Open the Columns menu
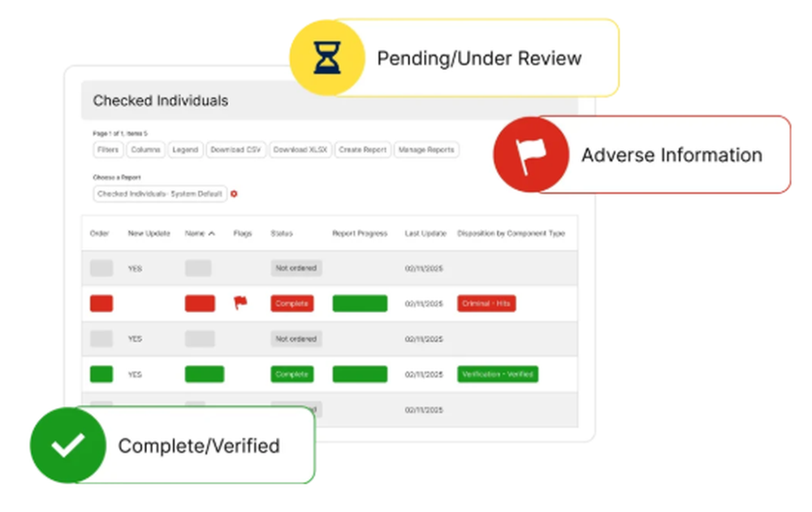This screenshot has height=512, width=812. point(145,150)
